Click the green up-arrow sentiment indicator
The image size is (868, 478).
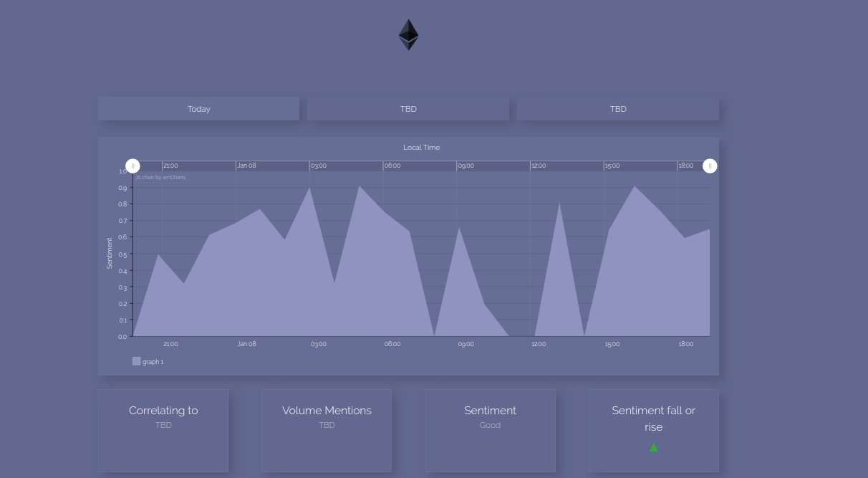point(654,447)
